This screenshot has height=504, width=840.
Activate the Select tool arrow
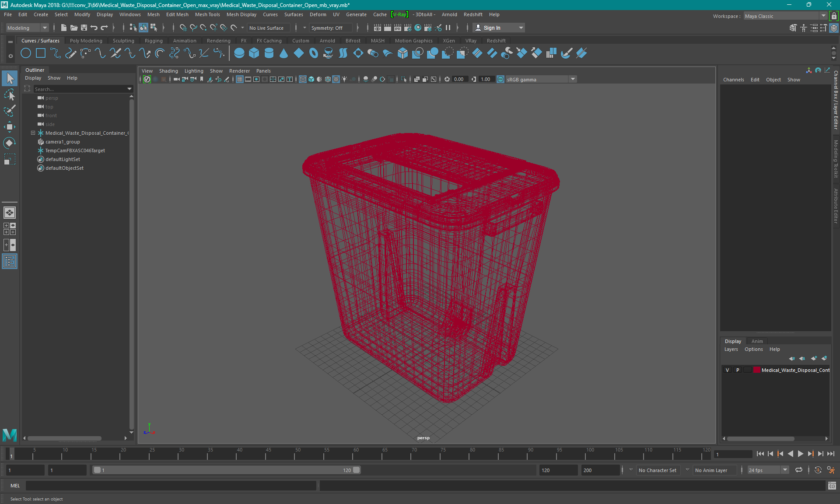(x=10, y=79)
